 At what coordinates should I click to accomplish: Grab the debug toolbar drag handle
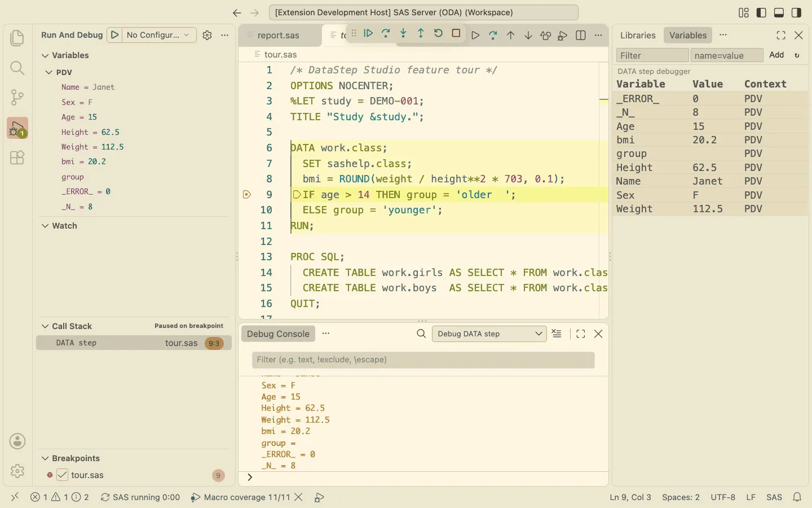pyautogui.click(x=354, y=33)
